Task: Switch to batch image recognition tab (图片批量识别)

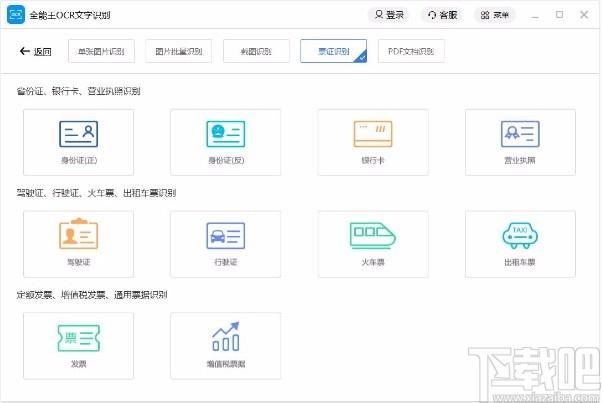Action: 179,51
